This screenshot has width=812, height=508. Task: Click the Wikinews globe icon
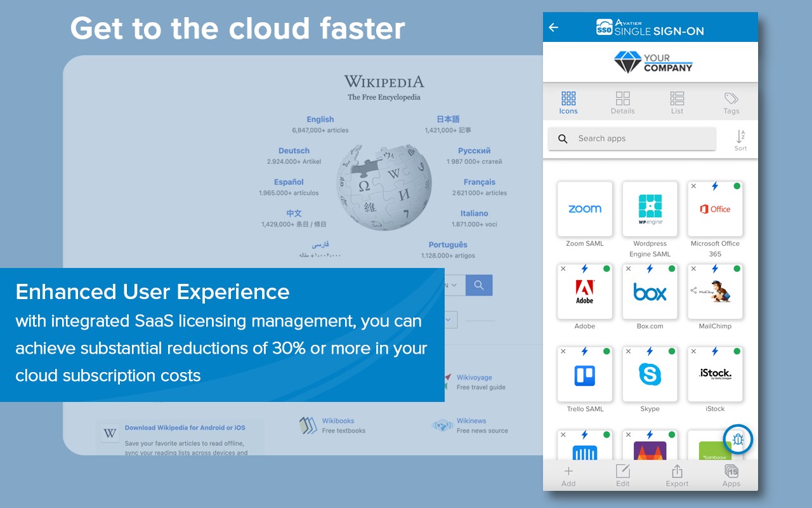[442, 425]
